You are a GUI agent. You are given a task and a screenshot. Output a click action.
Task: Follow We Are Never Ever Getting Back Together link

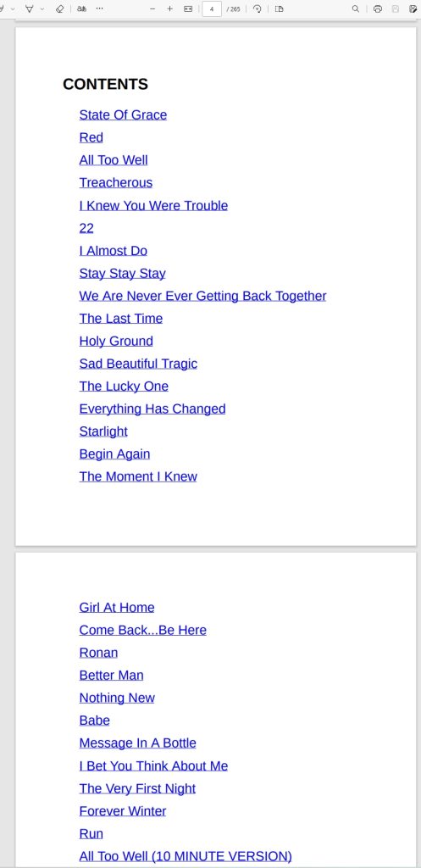click(202, 296)
